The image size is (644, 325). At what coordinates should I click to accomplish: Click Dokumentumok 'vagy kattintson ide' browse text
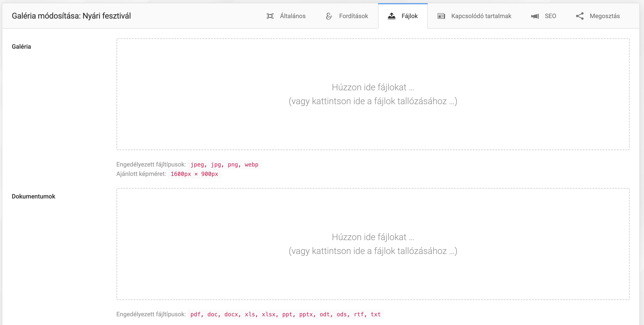(x=373, y=251)
